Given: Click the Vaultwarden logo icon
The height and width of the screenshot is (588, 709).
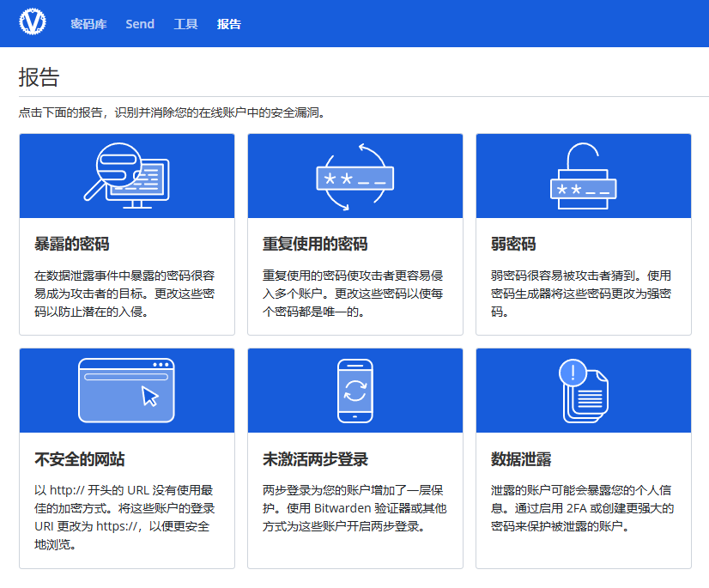Looking at the screenshot, I should [33, 21].
